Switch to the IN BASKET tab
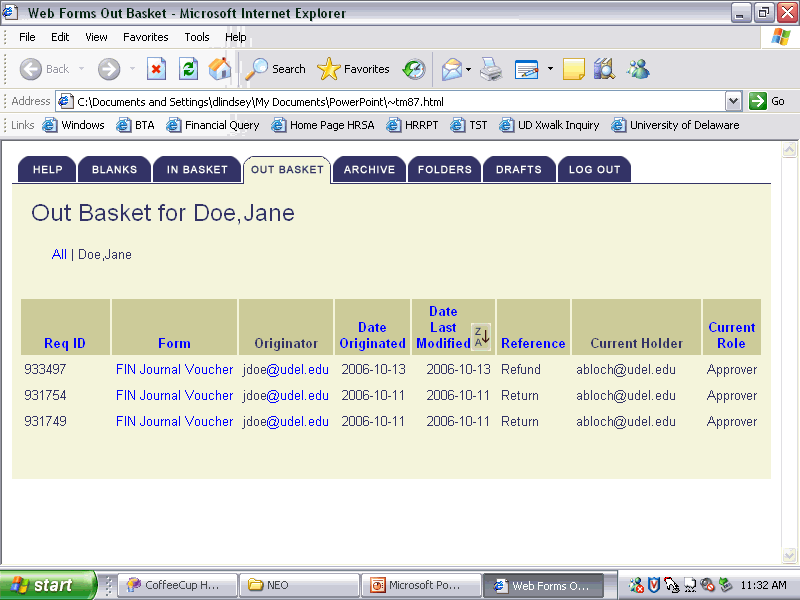This screenshot has width=800, height=600. point(197,170)
